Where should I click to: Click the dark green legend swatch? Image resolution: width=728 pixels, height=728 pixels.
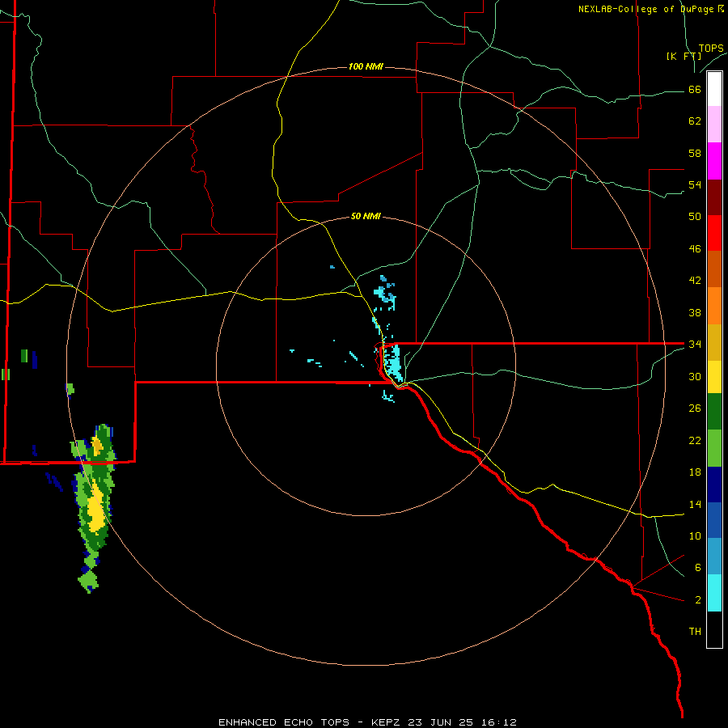click(714, 412)
